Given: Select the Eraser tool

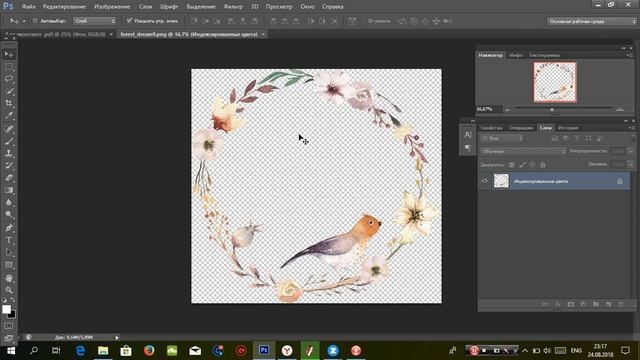Looking at the screenshot, I should click(9, 178).
